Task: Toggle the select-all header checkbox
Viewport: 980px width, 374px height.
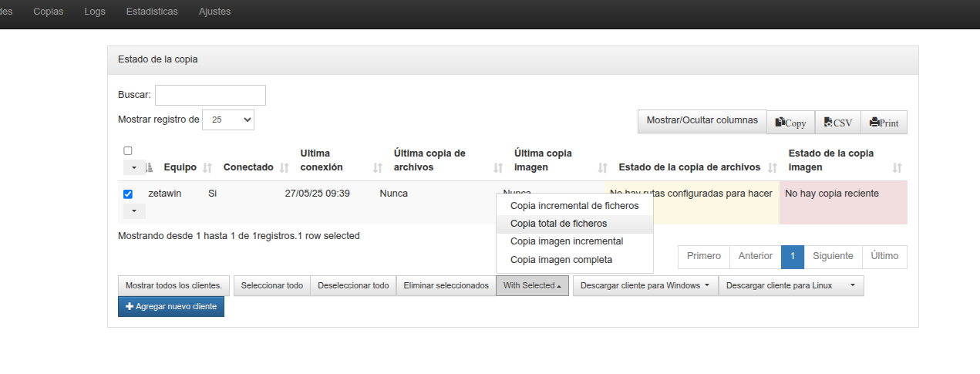Action: (128, 151)
